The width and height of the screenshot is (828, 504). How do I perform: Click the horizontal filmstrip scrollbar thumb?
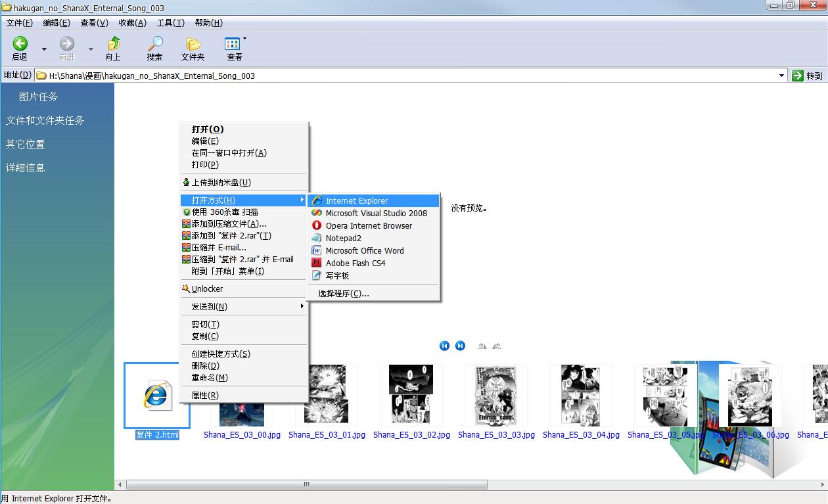[x=307, y=485]
